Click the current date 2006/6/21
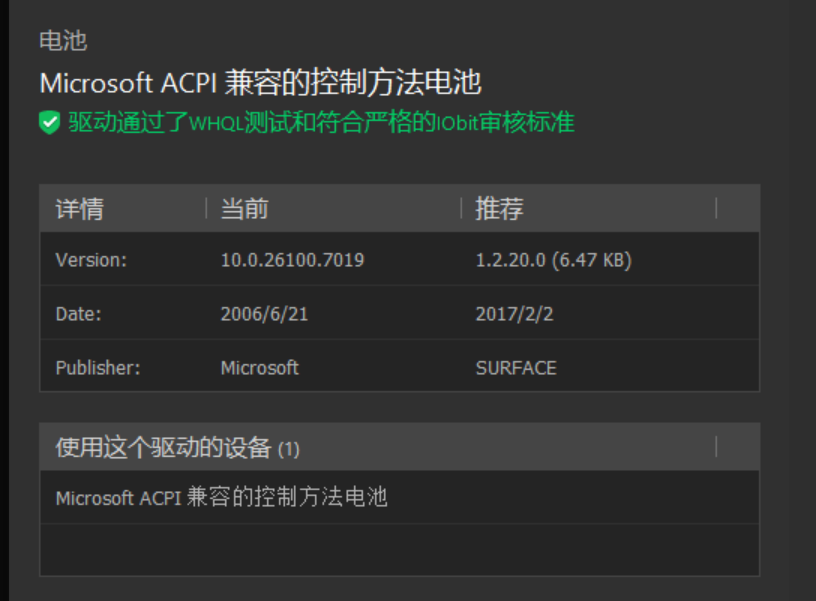 264,314
